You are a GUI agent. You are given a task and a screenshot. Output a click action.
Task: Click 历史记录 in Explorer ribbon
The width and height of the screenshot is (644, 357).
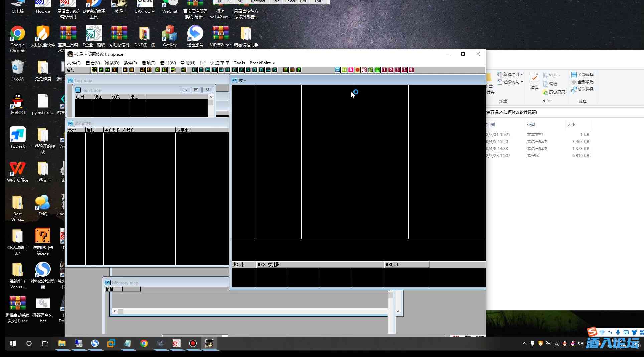(x=554, y=92)
